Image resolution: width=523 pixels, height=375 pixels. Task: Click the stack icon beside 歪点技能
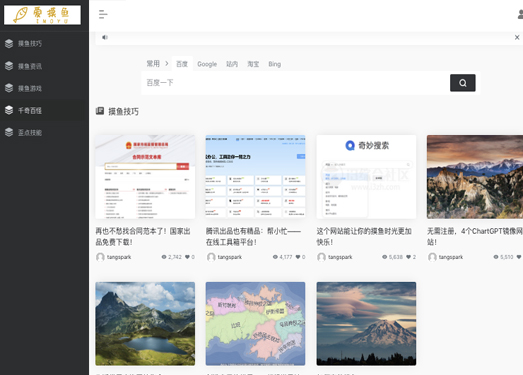(x=9, y=132)
